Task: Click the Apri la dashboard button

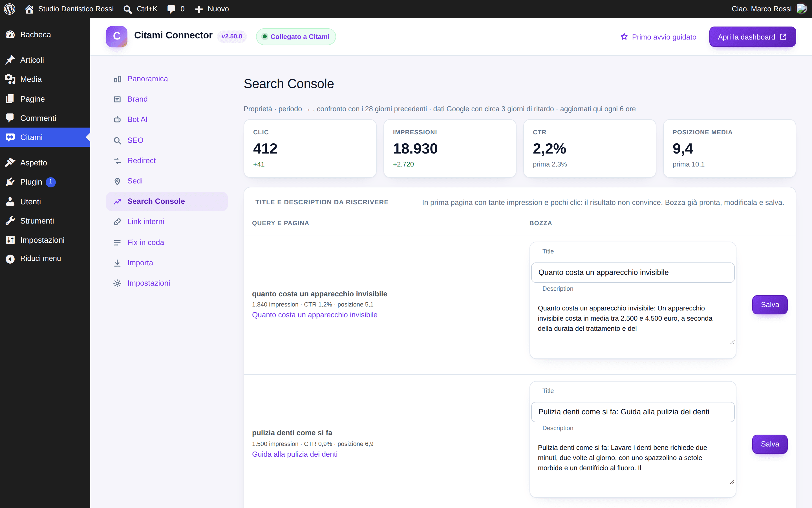Action: pyautogui.click(x=752, y=37)
